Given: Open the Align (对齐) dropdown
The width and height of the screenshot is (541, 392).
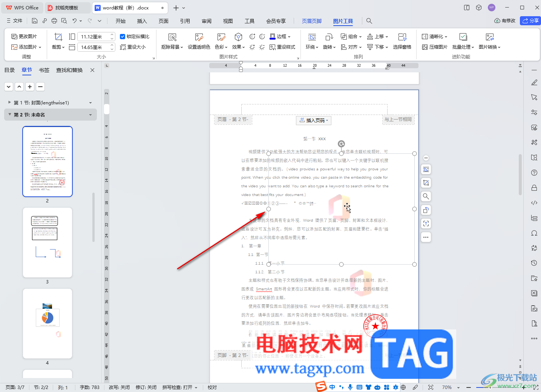Looking at the screenshot, I should (351, 47).
